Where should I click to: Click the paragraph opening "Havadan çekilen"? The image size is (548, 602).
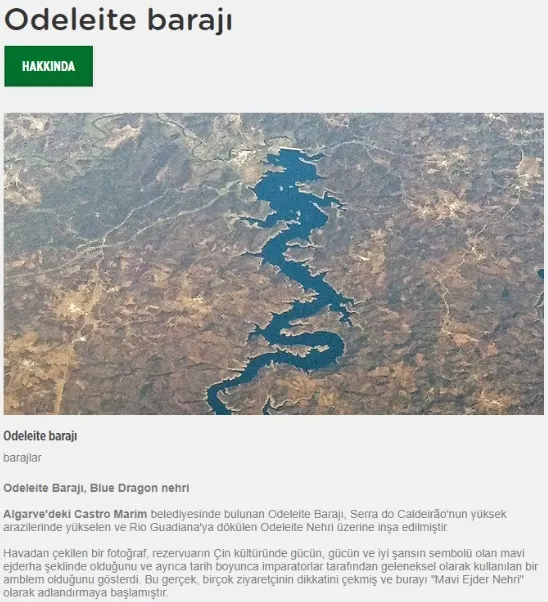[x=271, y=573]
